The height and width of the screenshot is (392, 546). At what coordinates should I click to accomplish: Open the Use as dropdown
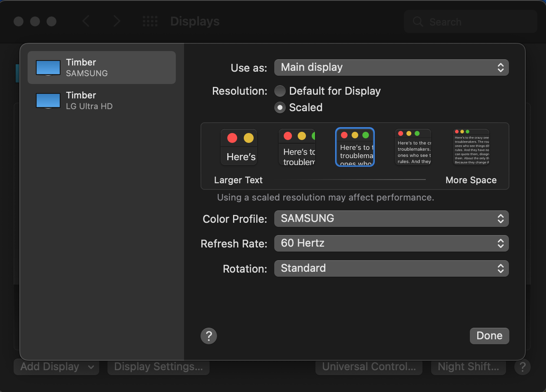click(391, 68)
